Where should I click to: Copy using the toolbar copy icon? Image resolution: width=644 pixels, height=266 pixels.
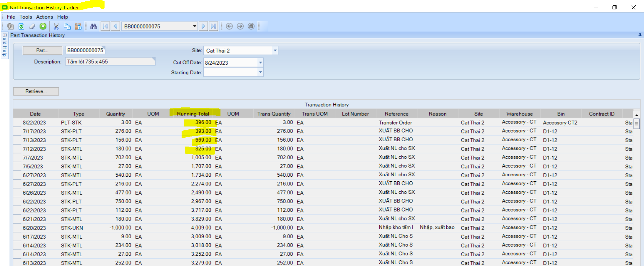67,26
